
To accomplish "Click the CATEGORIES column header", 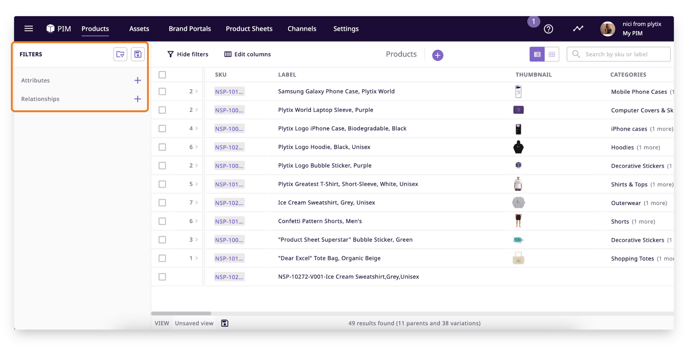I will (x=628, y=75).
